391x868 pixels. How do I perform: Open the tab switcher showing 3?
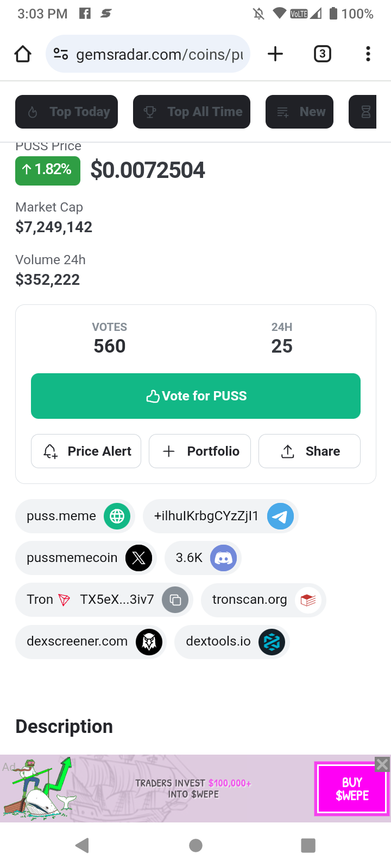[x=323, y=54]
